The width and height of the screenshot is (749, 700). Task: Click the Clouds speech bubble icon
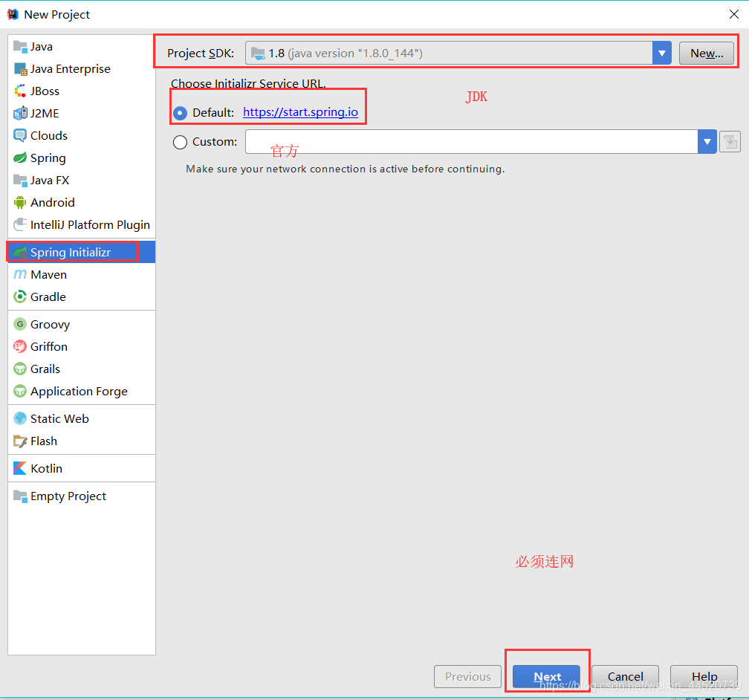click(20, 136)
